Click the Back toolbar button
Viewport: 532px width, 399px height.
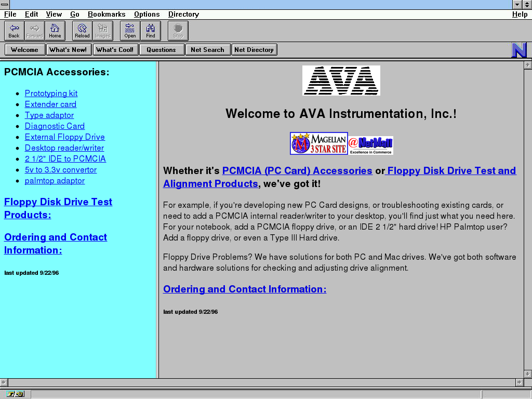point(14,31)
